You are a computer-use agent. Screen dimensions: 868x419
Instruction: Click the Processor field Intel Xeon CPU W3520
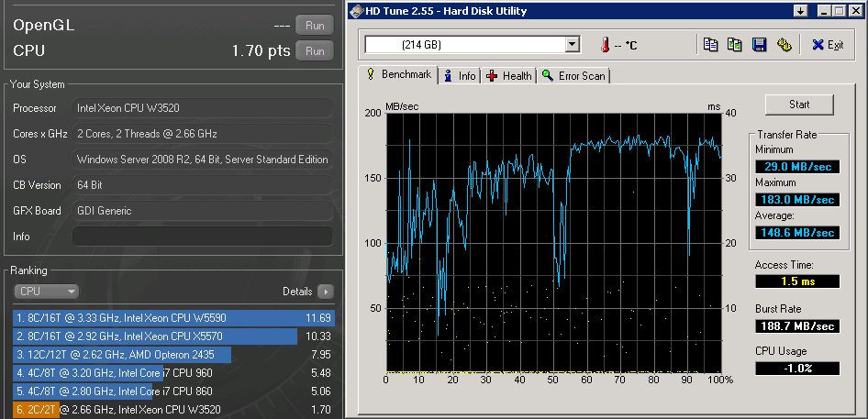point(203,108)
